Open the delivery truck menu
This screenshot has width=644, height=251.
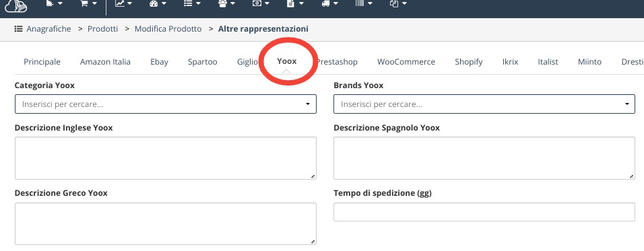pyautogui.click(x=329, y=3)
